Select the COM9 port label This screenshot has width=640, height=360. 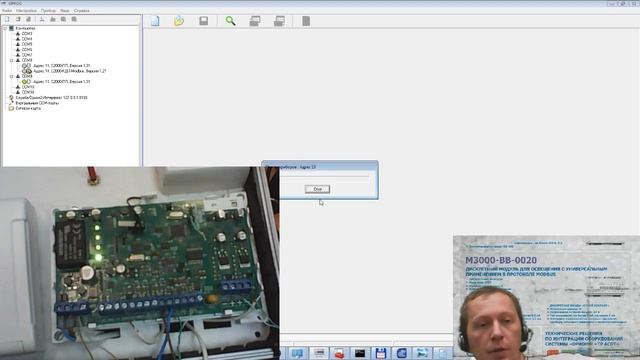click(27, 76)
